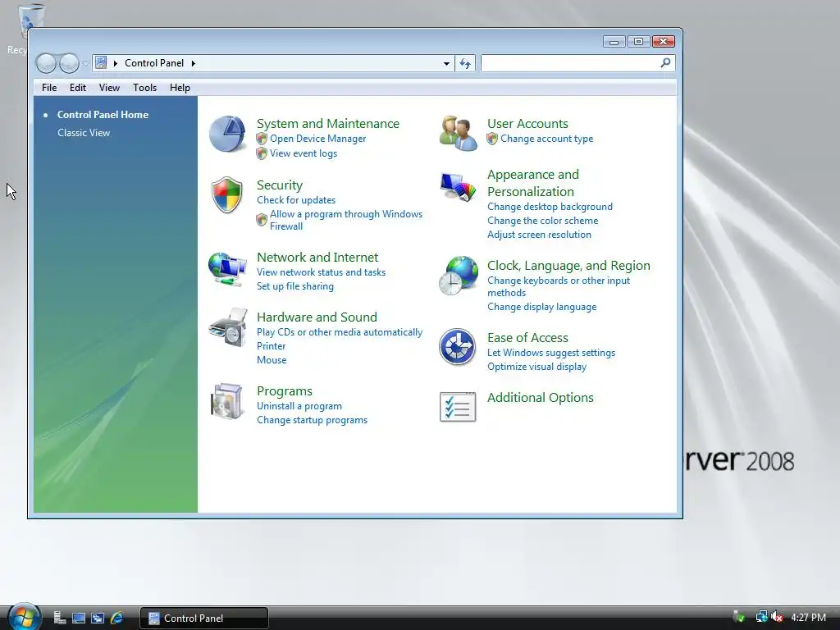Expand the arrow after Control Panel breadcrumb
This screenshot has width=840, height=630.
point(194,63)
